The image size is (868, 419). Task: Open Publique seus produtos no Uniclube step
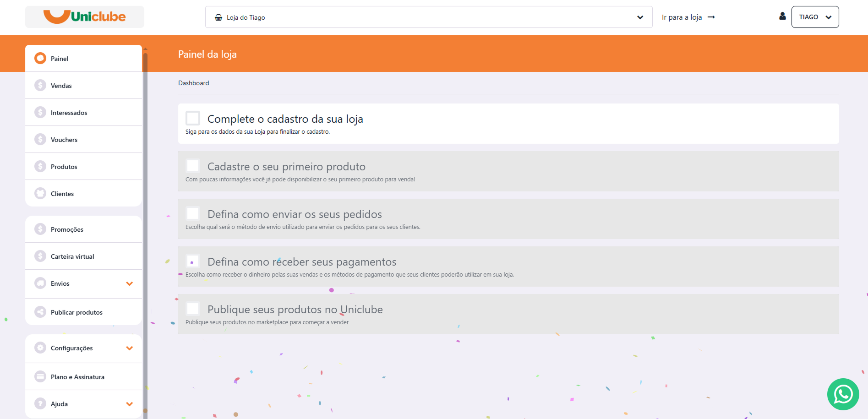[508, 314]
